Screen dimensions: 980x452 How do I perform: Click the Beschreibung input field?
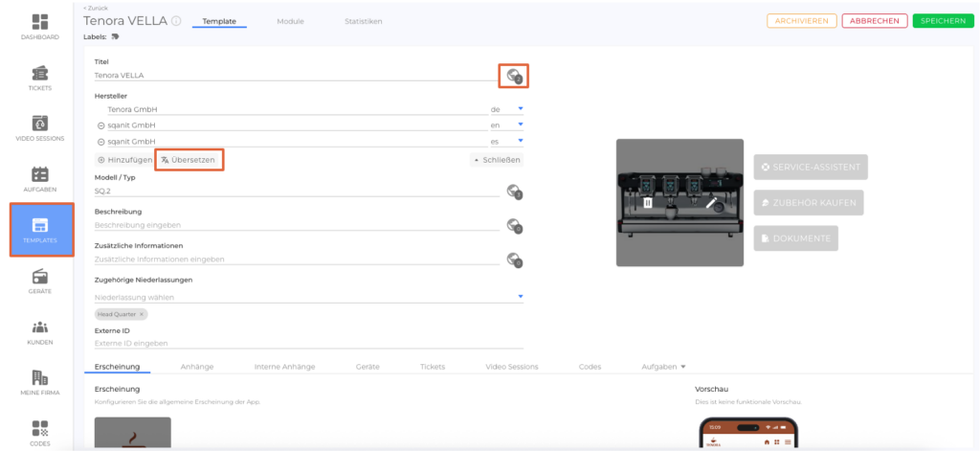click(297, 226)
